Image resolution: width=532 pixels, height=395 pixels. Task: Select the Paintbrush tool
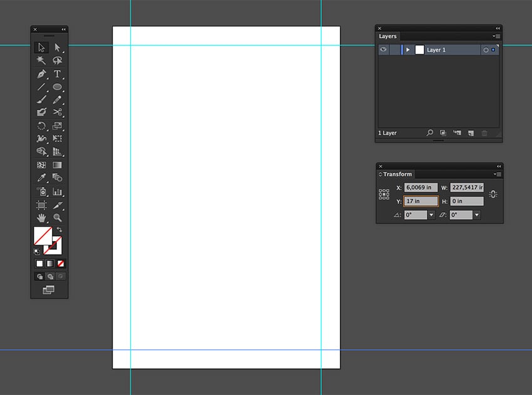tap(41, 99)
